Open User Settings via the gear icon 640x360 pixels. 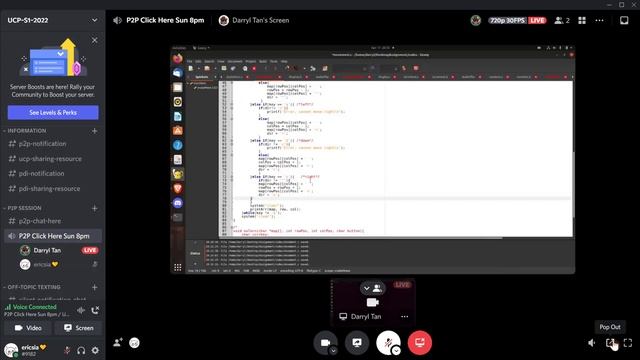coord(95,350)
